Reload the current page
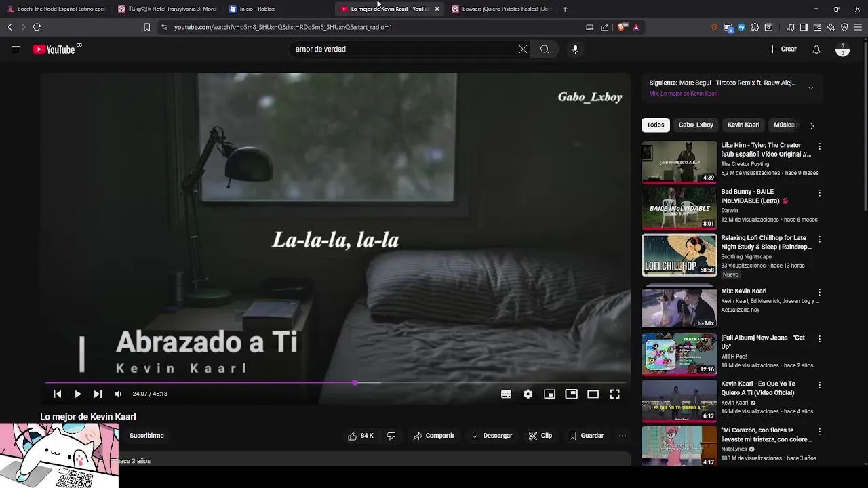Viewport: 868px width, 488px height. (37, 27)
